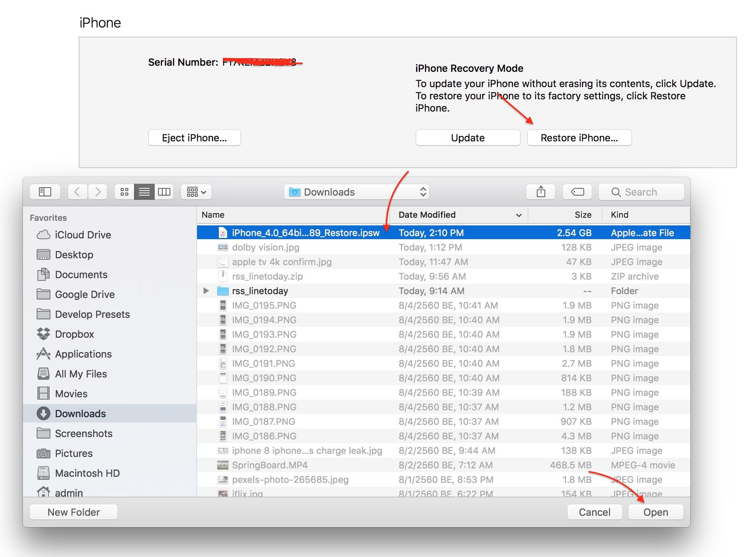756x557 pixels.
Task: Toggle selection of IMG_0195.PNG file
Action: (x=264, y=305)
